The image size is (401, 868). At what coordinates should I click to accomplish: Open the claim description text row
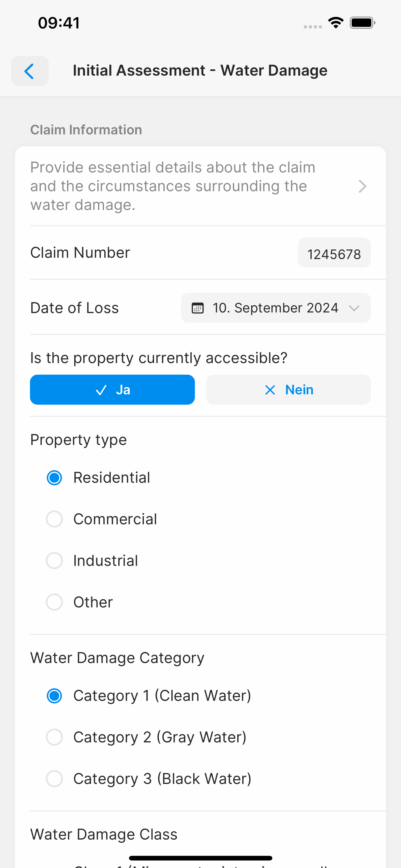coord(200,186)
